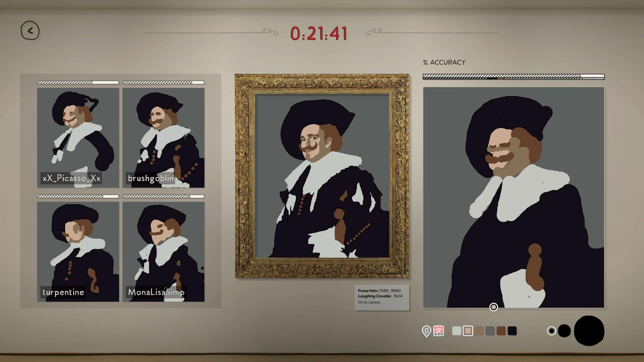This screenshot has height=362, width=644.
Task: Click the turpentine name label
Action: pyautogui.click(x=63, y=292)
